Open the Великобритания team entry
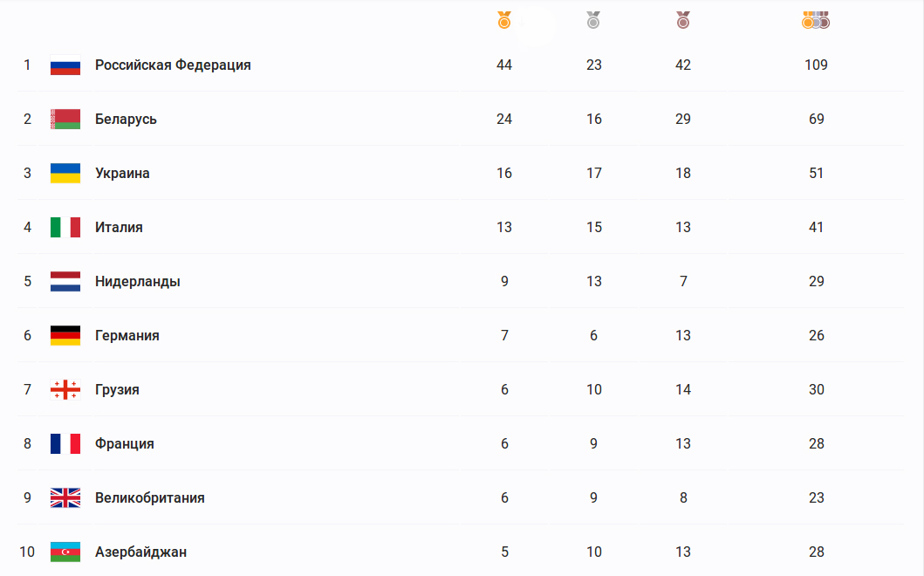Viewport: 924px width, 576px height. click(149, 498)
